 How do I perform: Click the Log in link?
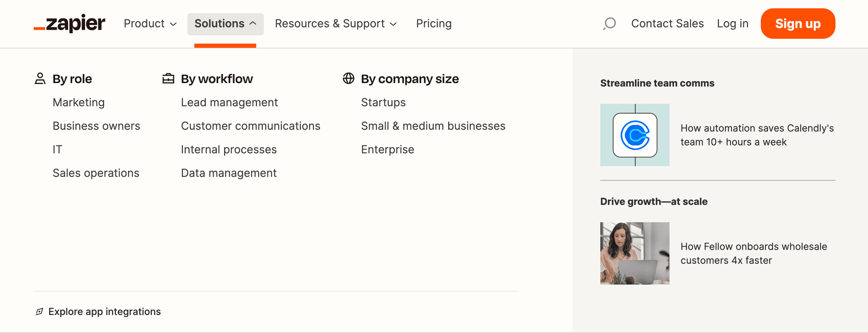coord(732,24)
